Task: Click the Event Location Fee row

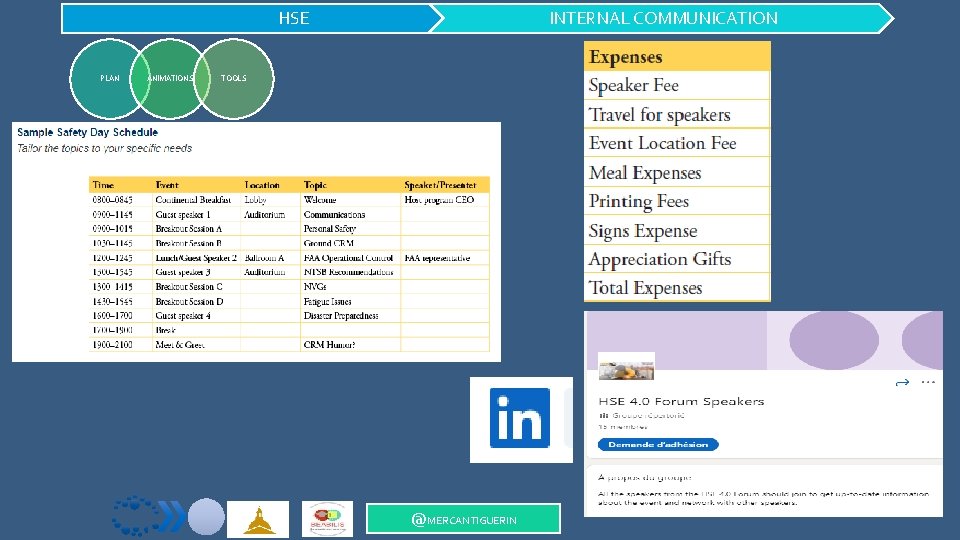Action: click(x=677, y=143)
